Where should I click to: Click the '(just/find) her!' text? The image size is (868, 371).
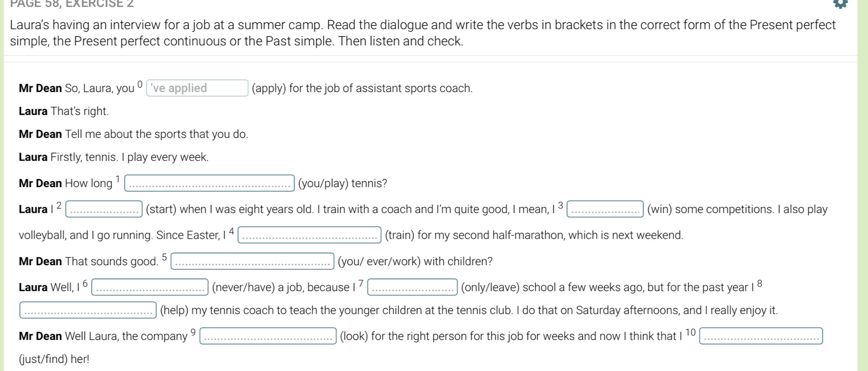(x=54, y=359)
